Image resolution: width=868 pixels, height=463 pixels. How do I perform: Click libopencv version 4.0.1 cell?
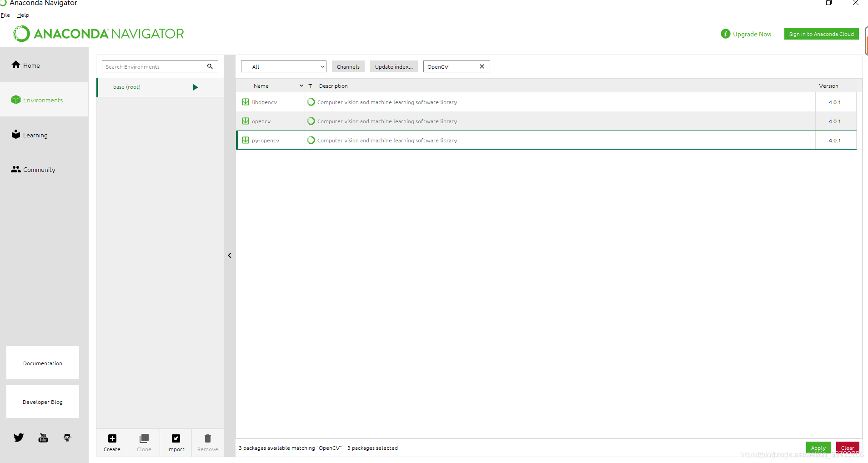(835, 102)
